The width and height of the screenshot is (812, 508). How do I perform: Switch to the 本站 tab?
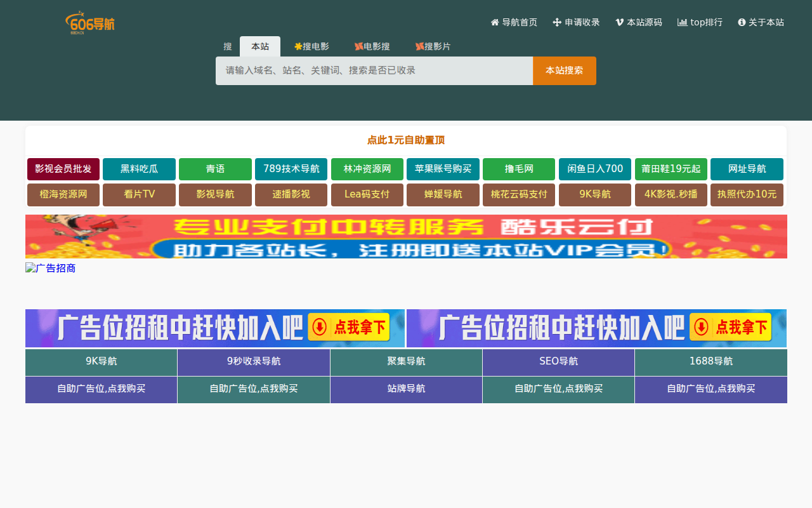pos(260,46)
